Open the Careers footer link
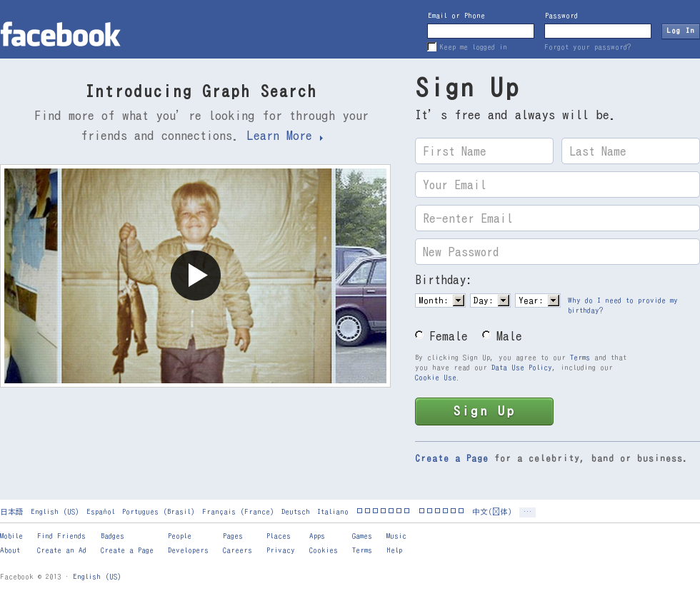 click(237, 550)
